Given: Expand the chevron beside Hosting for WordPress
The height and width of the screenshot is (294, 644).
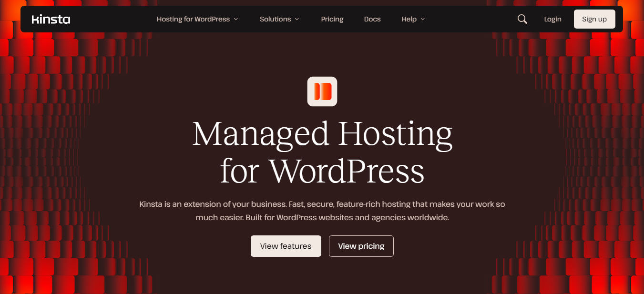Looking at the screenshot, I should coord(235,19).
